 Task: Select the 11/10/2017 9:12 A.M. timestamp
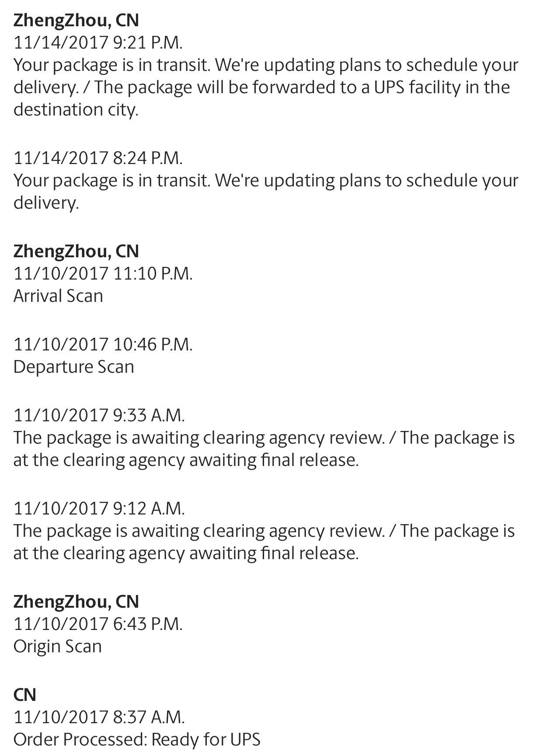(99, 508)
